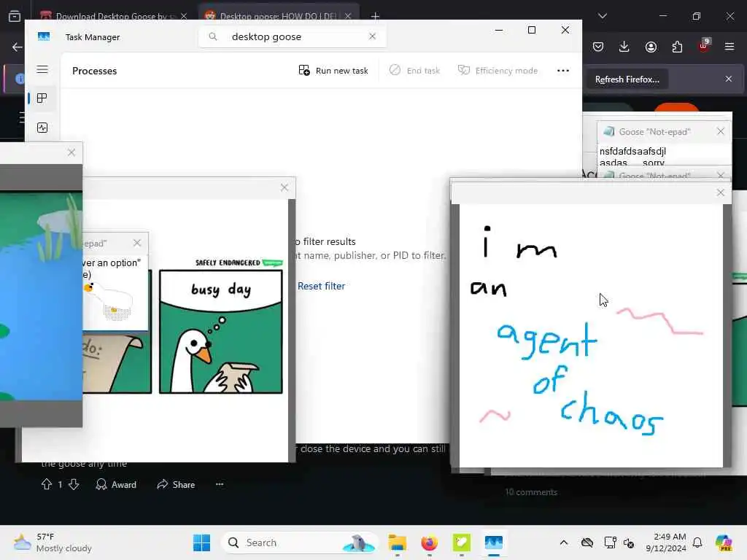This screenshot has height=560, width=747.
Task: Downvote the Reddit post
Action: (74, 485)
